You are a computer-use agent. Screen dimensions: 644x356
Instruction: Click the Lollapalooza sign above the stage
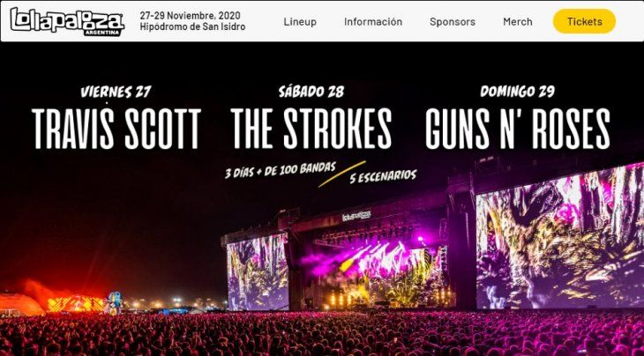[x=356, y=215]
